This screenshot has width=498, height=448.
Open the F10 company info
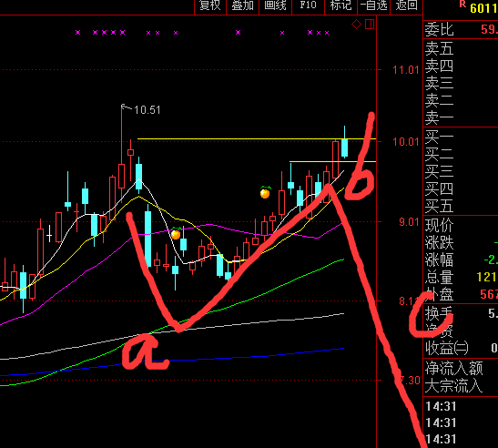308,6
